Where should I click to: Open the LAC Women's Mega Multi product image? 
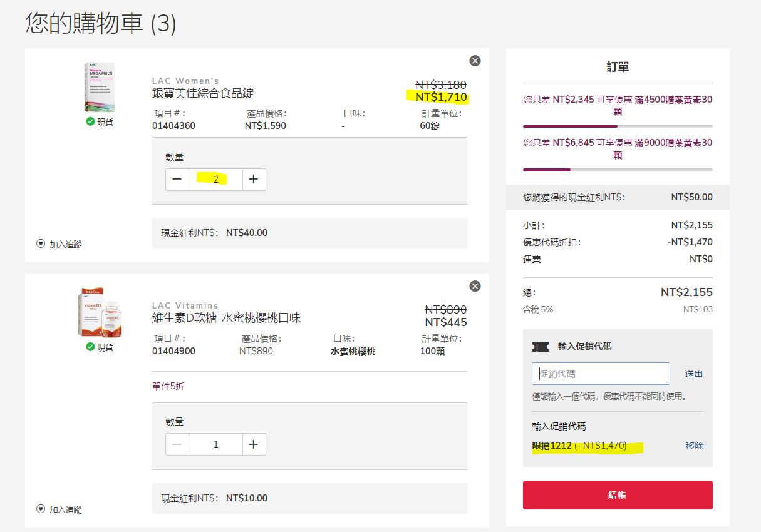coord(99,87)
